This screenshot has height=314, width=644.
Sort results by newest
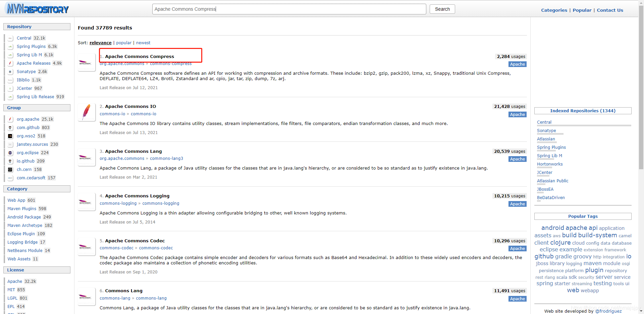(x=143, y=43)
